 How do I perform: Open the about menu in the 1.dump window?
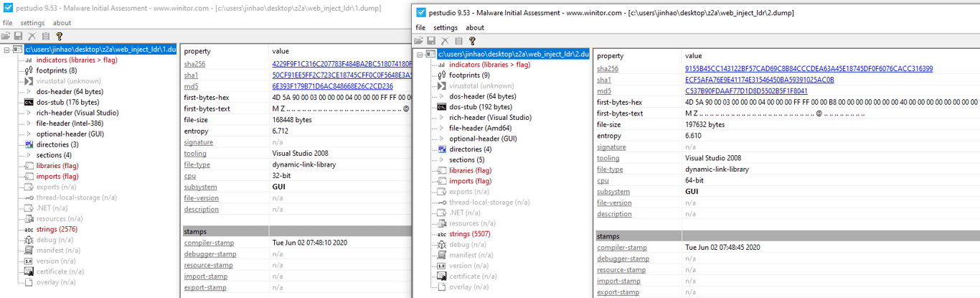[62, 23]
